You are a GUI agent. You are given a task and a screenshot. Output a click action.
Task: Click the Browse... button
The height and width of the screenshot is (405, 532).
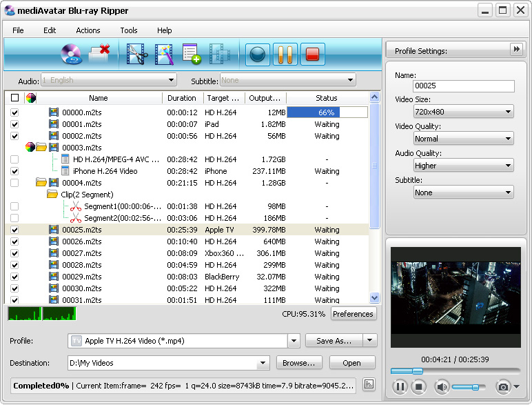click(x=298, y=363)
